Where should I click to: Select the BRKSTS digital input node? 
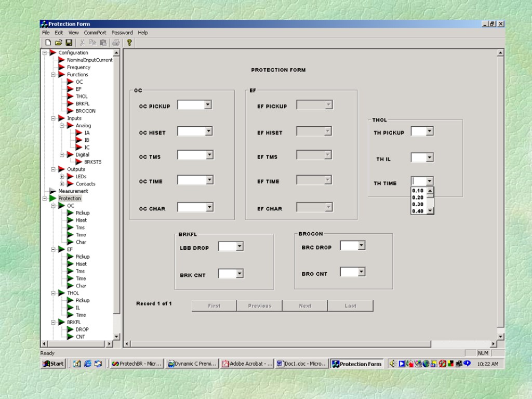[92, 162]
